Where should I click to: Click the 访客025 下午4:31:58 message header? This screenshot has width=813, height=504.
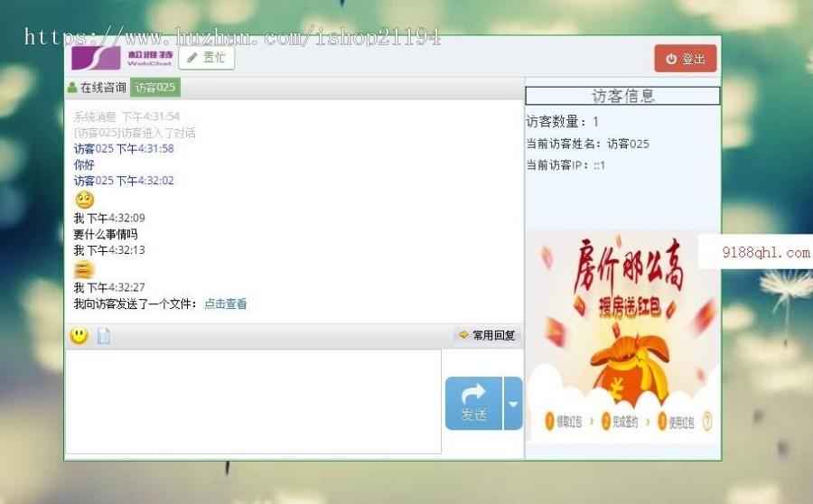pyautogui.click(x=124, y=149)
